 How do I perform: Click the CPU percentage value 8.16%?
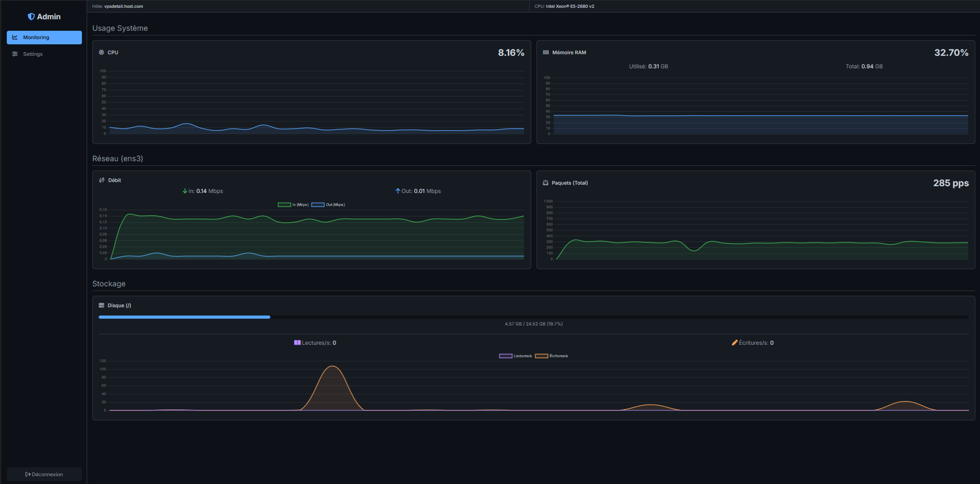click(x=511, y=53)
